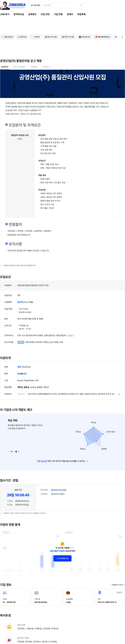The height and width of the screenshot is (644, 125).
Task: Click the 잡코리아 즉시지원 link
Action: point(59,489)
